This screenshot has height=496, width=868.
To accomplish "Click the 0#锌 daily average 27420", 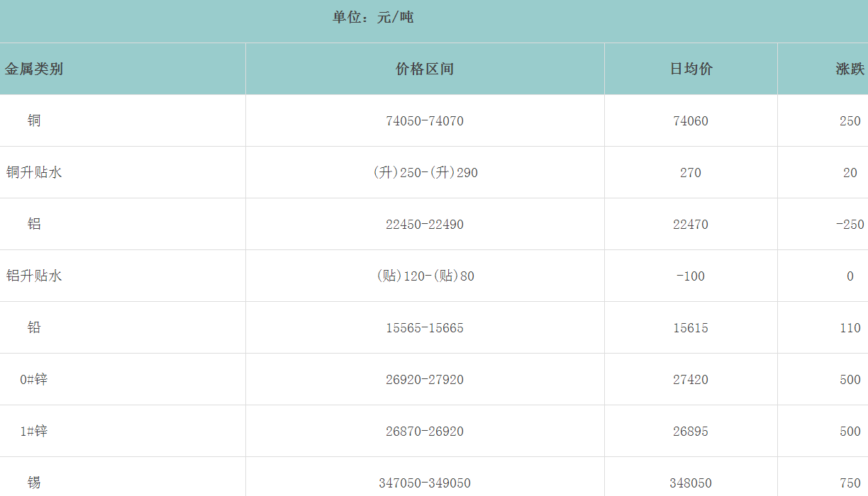I will [x=691, y=380].
